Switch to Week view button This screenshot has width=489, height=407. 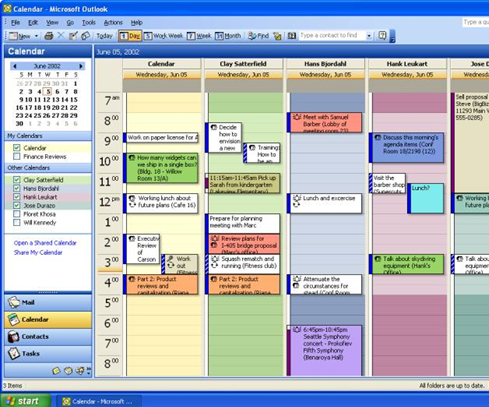coord(199,36)
